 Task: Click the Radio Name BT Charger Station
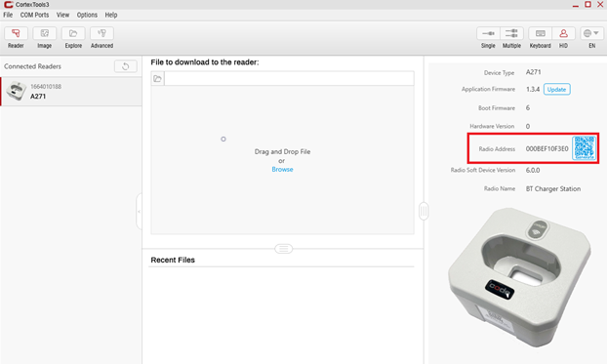click(553, 189)
